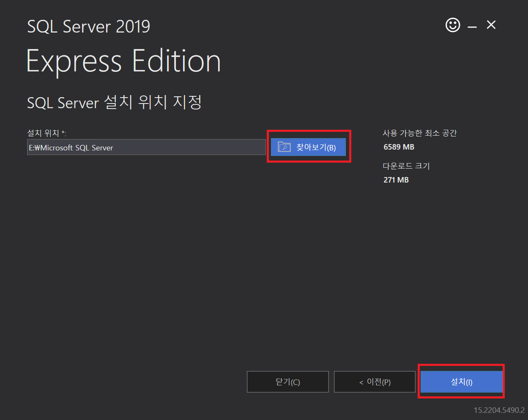Image resolution: width=528 pixels, height=420 pixels.
Task: Click the install location path field
Action: click(146, 147)
